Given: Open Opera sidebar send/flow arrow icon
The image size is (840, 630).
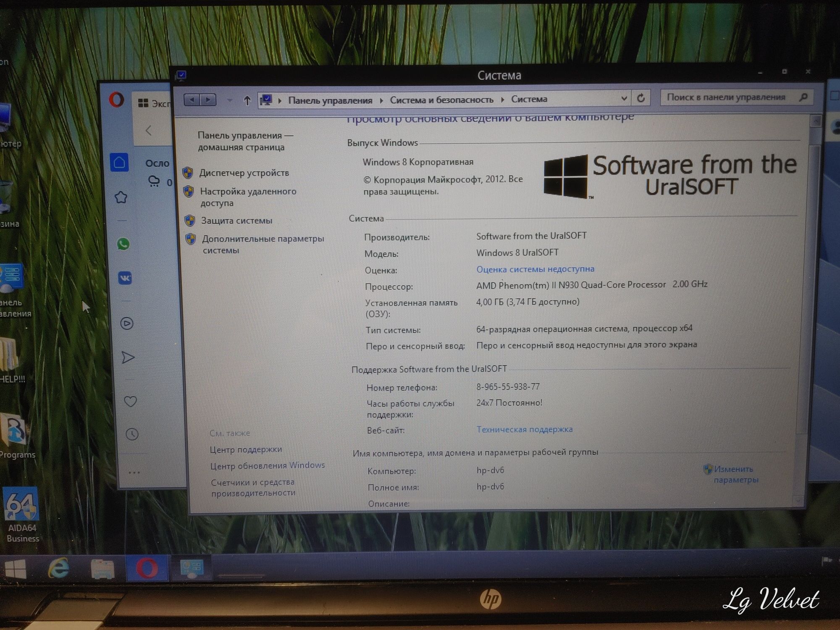Looking at the screenshot, I should pos(128,357).
